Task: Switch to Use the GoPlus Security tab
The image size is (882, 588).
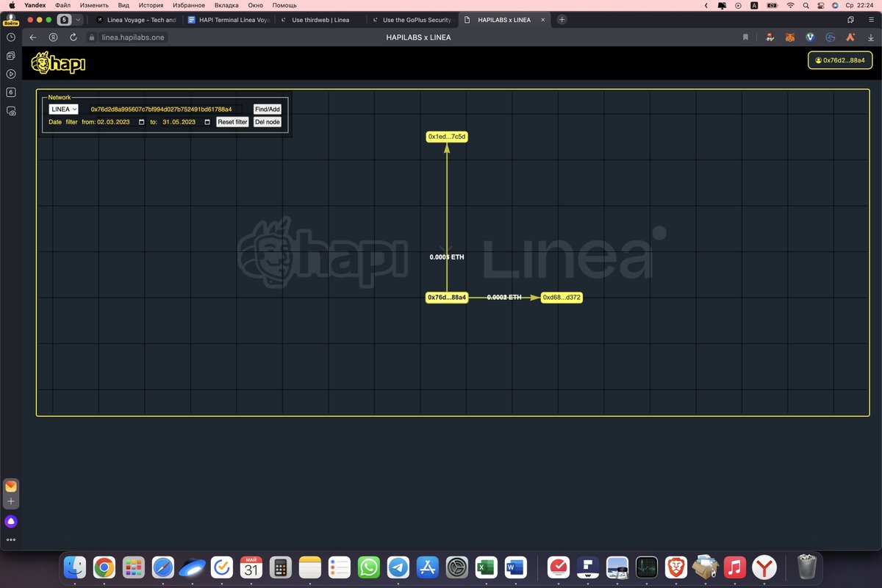Action: [x=412, y=20]
